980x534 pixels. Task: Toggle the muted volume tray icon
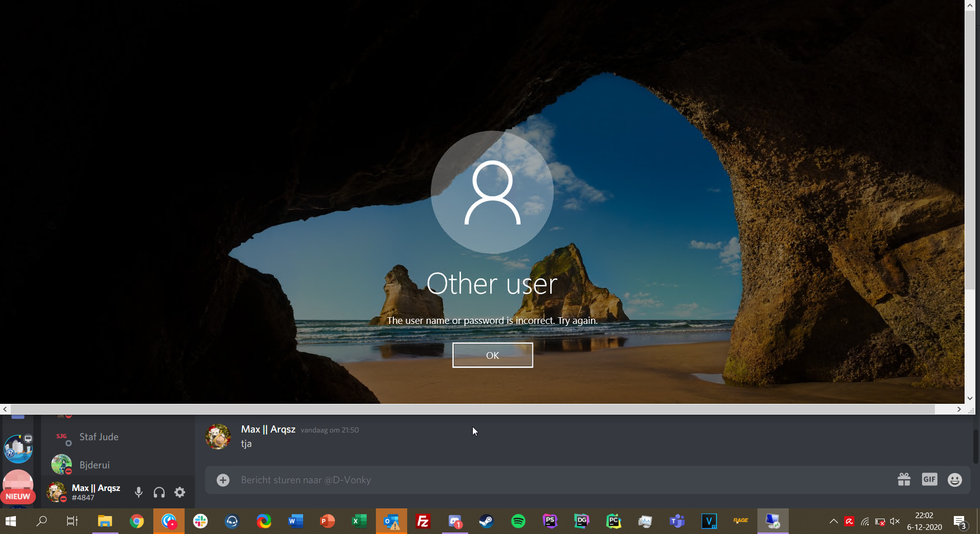pos(895,522)
